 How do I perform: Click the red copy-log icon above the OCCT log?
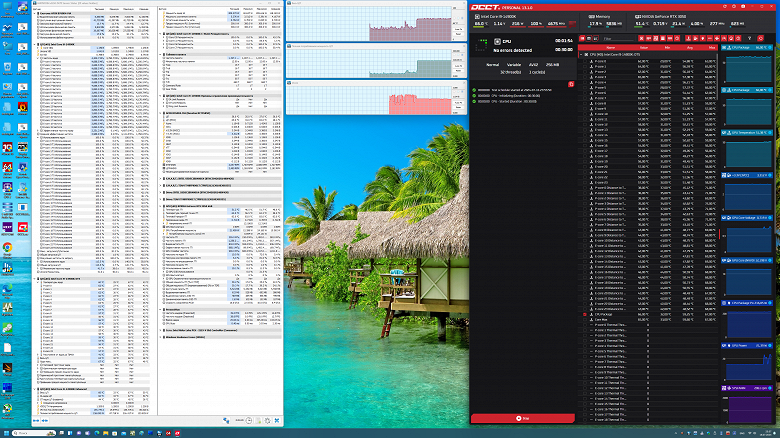click(569, 85)
